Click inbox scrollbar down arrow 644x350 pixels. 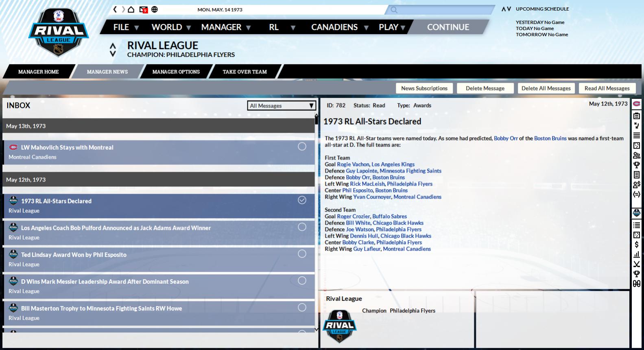pos(317,329)
